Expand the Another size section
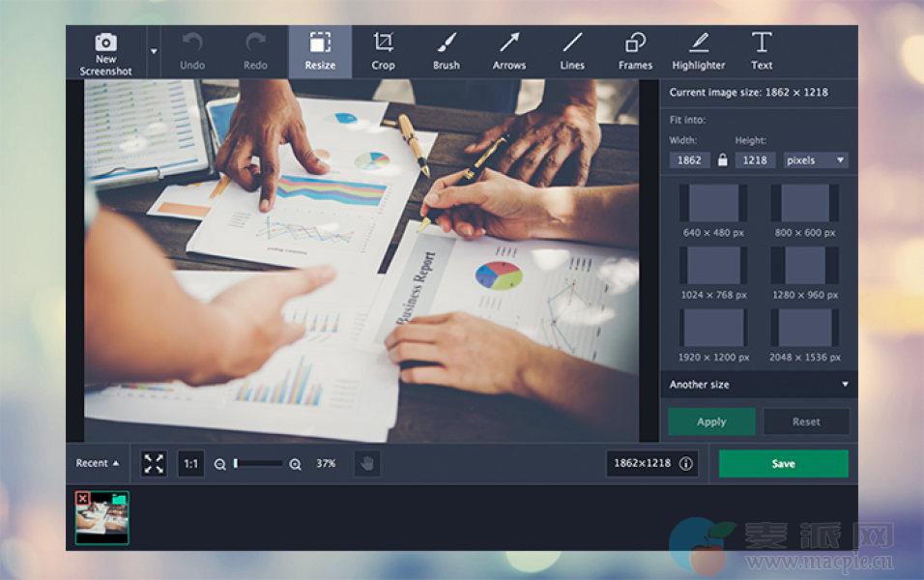The width and height of the screenshot is (924, 580). (x=759, y=385)
